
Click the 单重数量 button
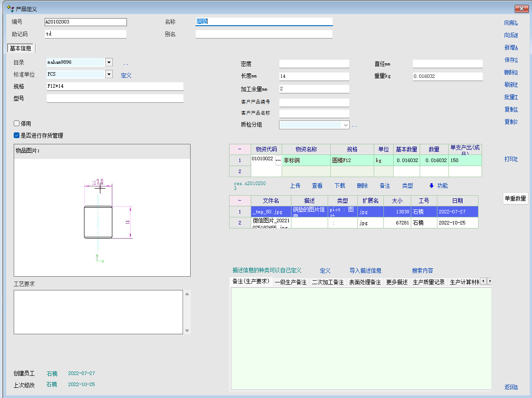(515, 199)
